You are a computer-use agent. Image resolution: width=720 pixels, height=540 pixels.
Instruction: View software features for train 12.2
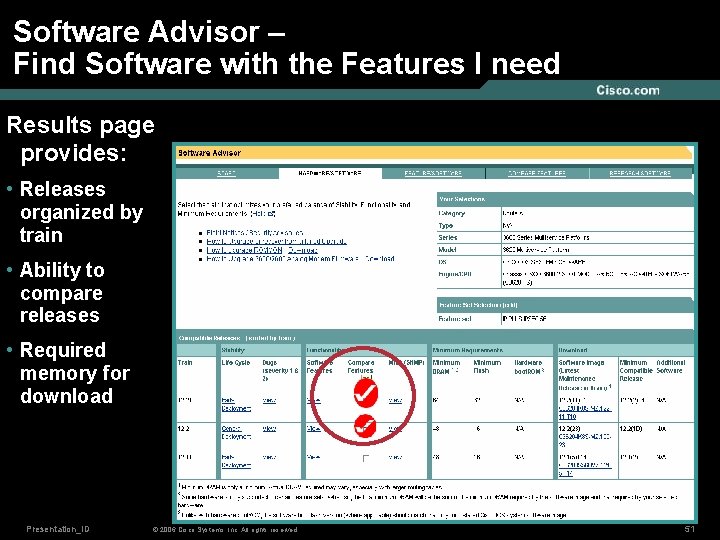[314, 429]
